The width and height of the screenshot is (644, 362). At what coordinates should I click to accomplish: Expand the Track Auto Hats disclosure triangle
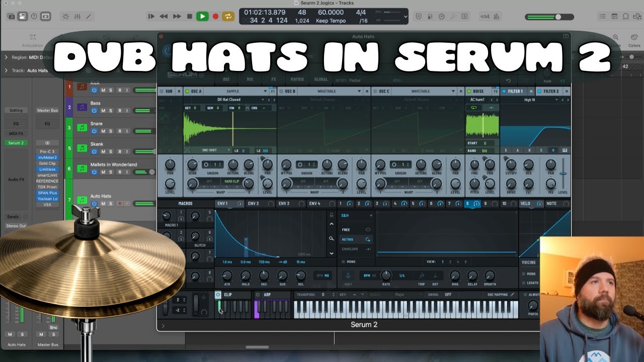[6, 70]
